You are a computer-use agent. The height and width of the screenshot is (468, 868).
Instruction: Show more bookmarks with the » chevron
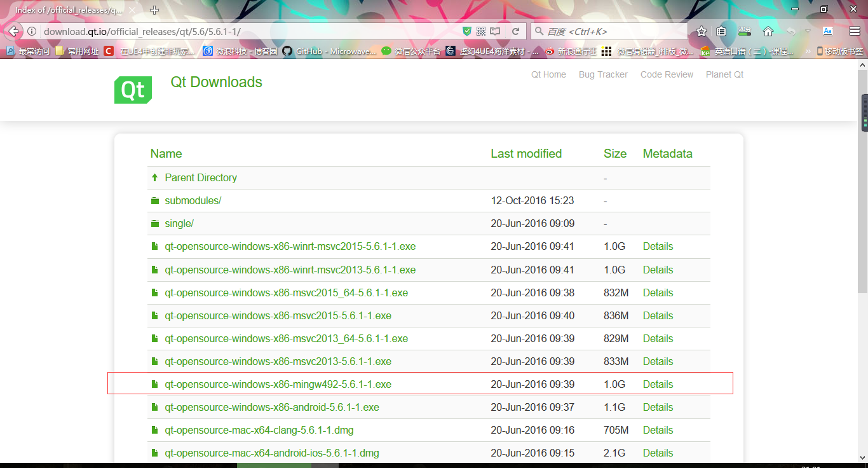808,51
